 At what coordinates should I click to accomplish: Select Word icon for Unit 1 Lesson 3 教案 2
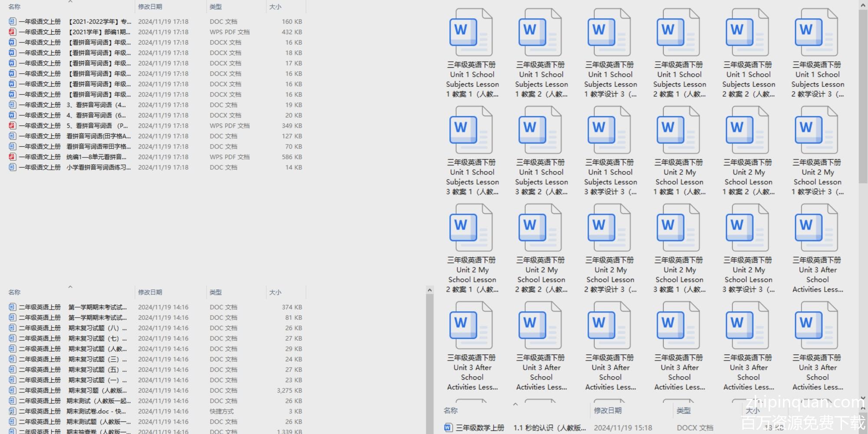541,130
